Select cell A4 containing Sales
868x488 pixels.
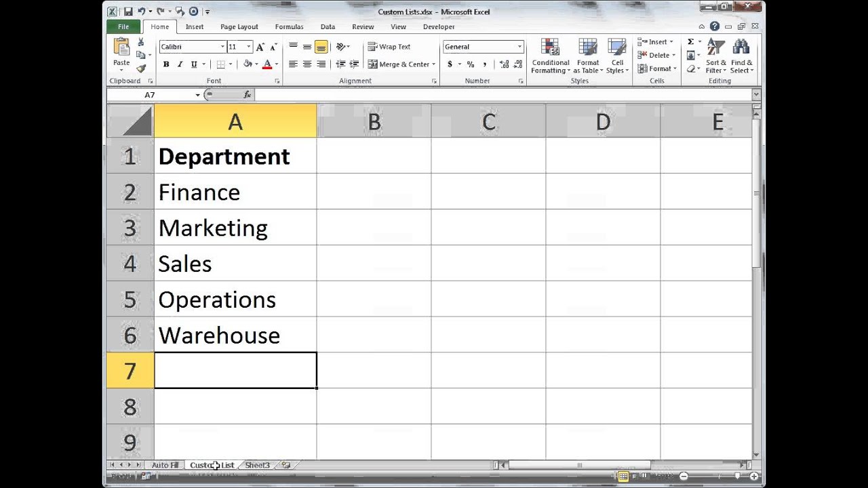235,263
